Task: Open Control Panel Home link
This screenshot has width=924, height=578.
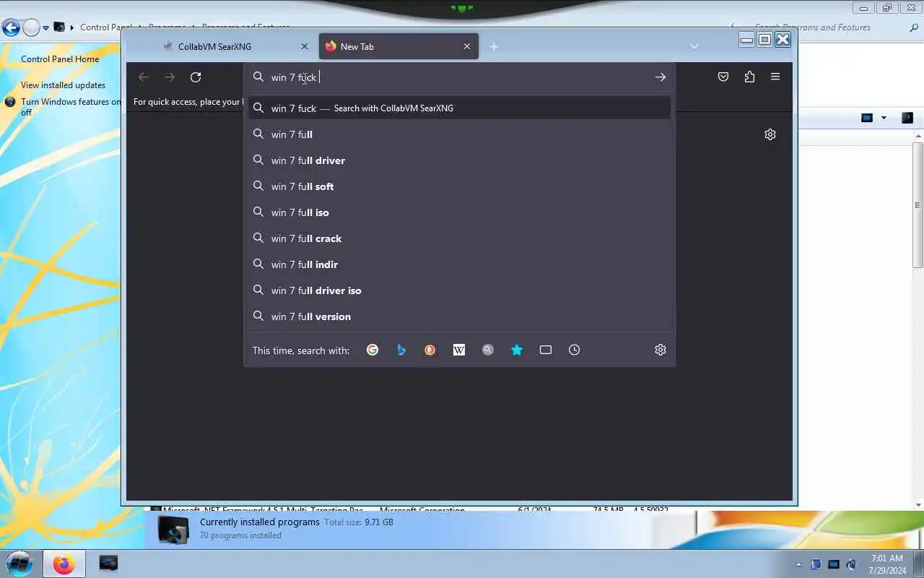Action: [60, 59]
